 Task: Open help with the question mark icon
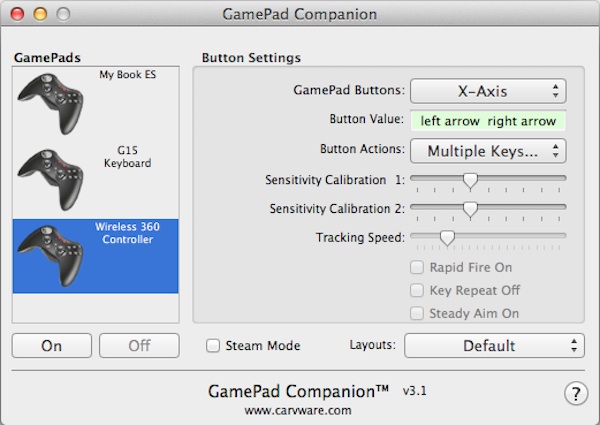pyautogui.click(x=576, y=393)
